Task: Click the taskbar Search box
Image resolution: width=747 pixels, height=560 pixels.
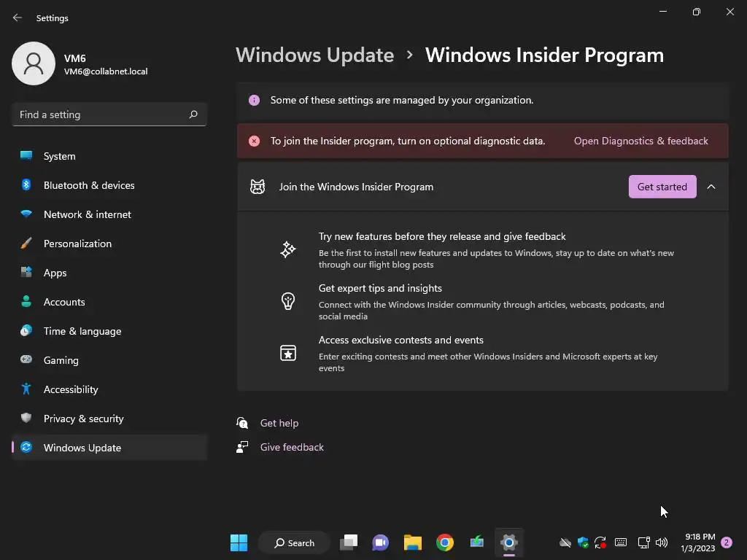Action: (295, 542)
